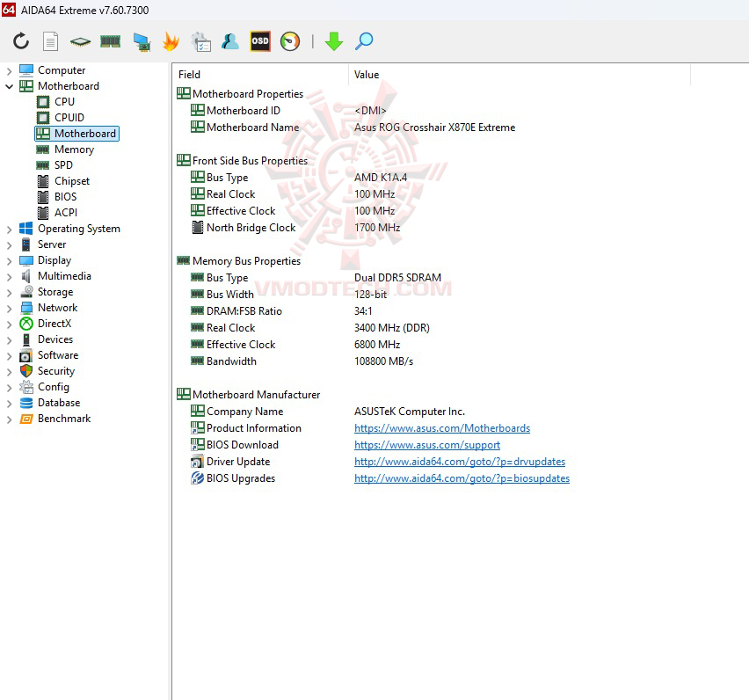
Task: Open the CPU chip toolbar icon
Action: pos(80,41)
